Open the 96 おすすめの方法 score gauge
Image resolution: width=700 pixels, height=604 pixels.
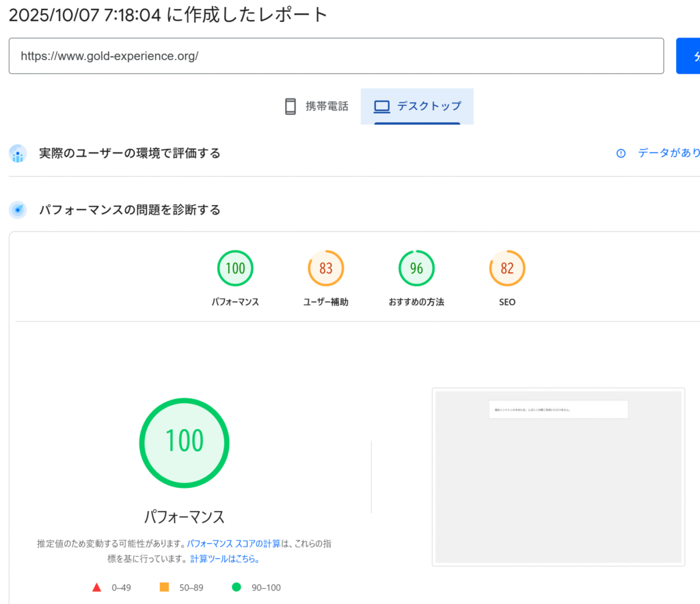tap(416, 269)
